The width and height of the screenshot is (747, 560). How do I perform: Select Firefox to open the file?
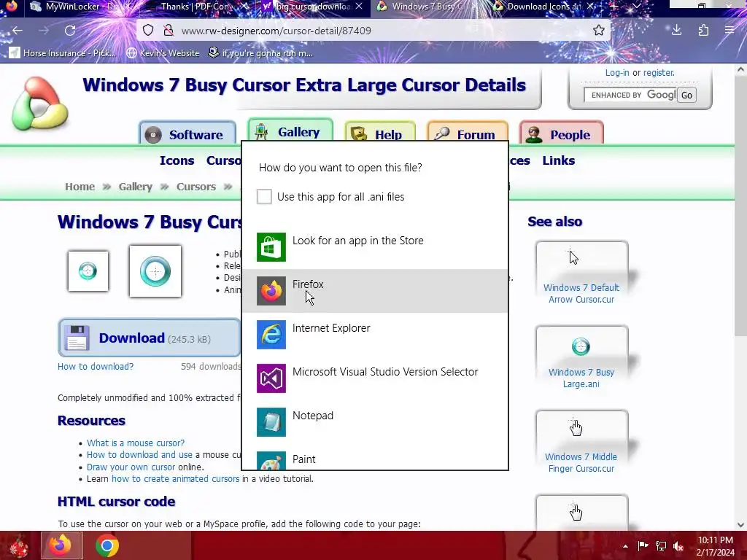pyautogui.click(x=375, y=290)
